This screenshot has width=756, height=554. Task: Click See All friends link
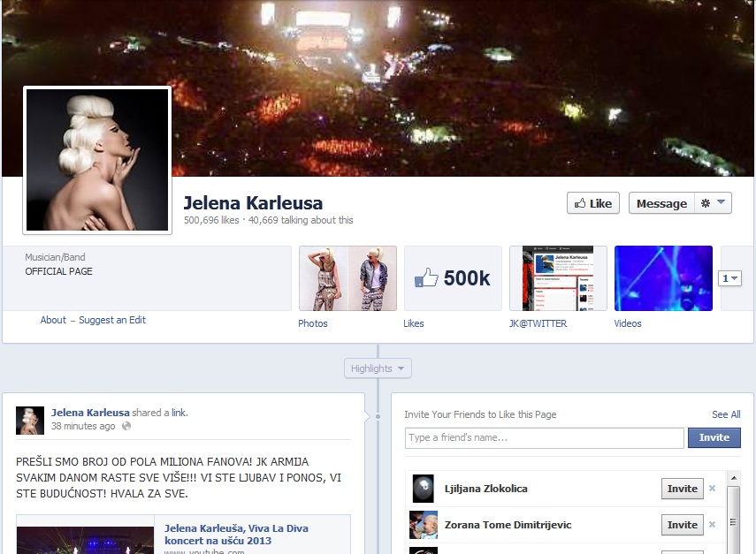point(726,414)
